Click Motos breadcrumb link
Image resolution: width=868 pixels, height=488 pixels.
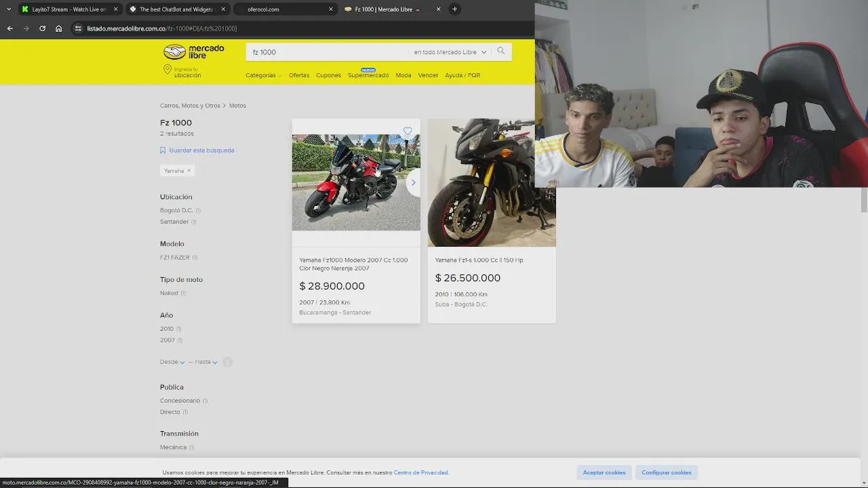tap(237, 106)
